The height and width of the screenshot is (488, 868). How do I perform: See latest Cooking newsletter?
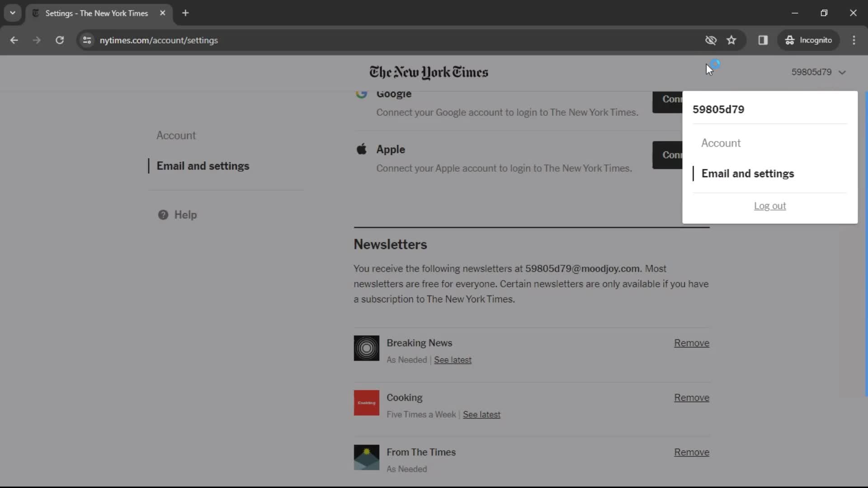click(481, 415)
